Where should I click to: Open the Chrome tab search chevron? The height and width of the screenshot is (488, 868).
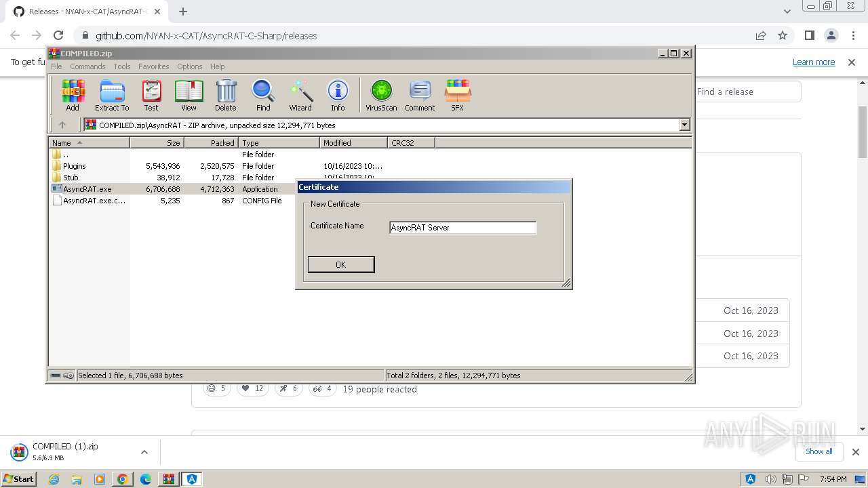(787, 12)
